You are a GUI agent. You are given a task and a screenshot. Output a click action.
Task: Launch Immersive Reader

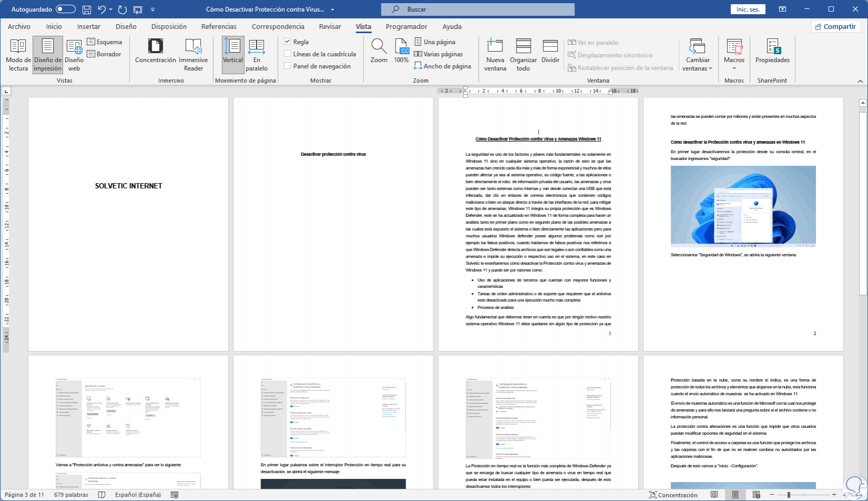pos(193,55)
